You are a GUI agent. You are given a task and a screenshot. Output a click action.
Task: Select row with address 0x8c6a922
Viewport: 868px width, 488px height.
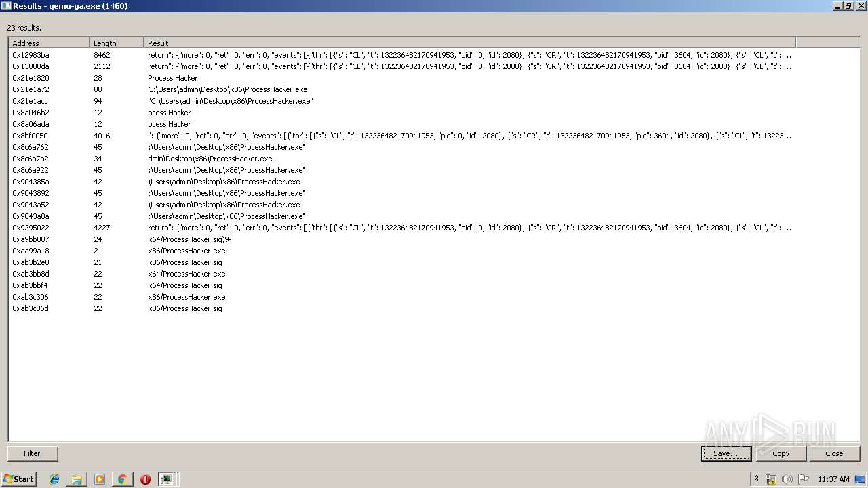(x=402, y=170)
